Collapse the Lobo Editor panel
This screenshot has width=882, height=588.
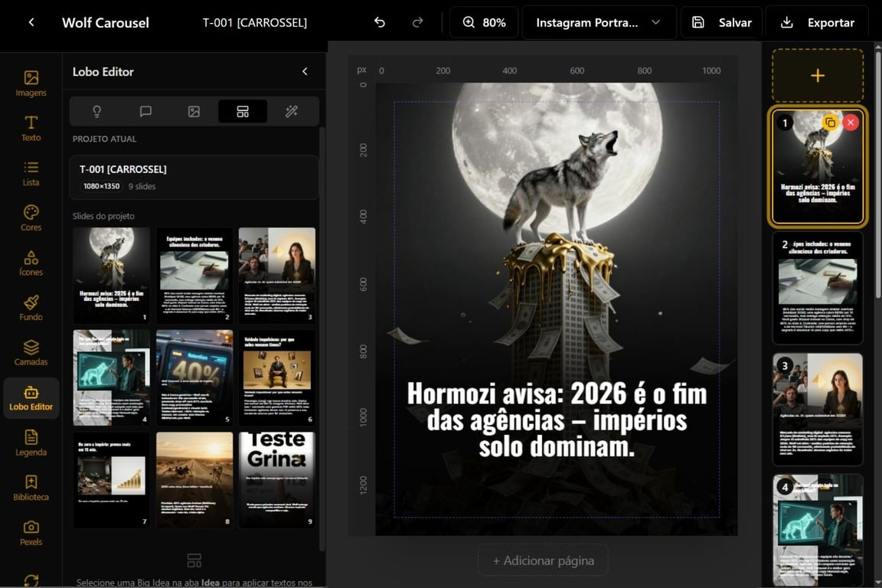click(x=305, y=71)
